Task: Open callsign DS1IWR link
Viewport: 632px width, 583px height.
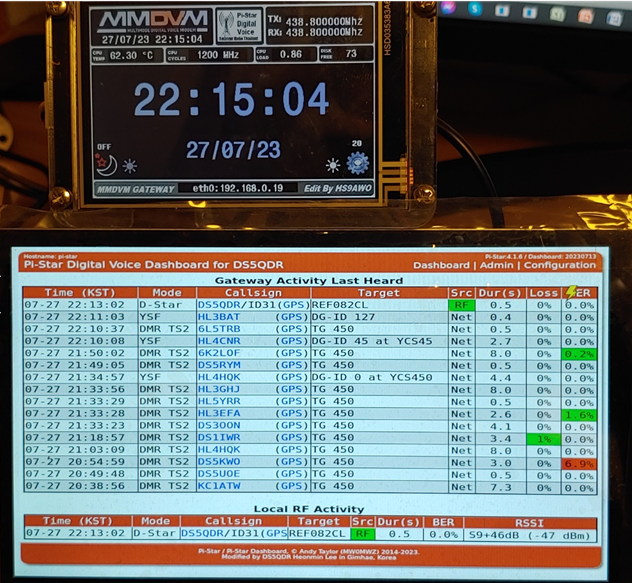Action: [219, 438]
